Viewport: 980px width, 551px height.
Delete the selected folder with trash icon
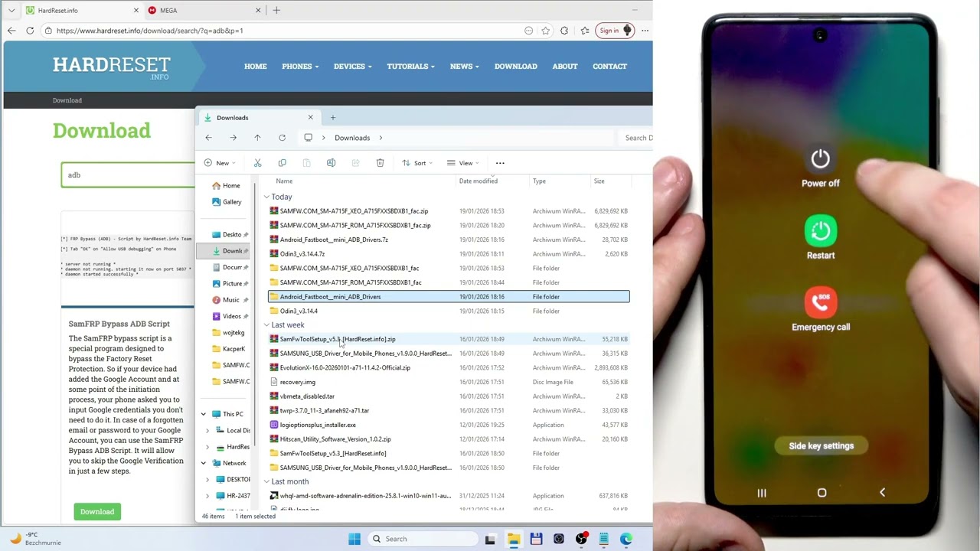380,163
